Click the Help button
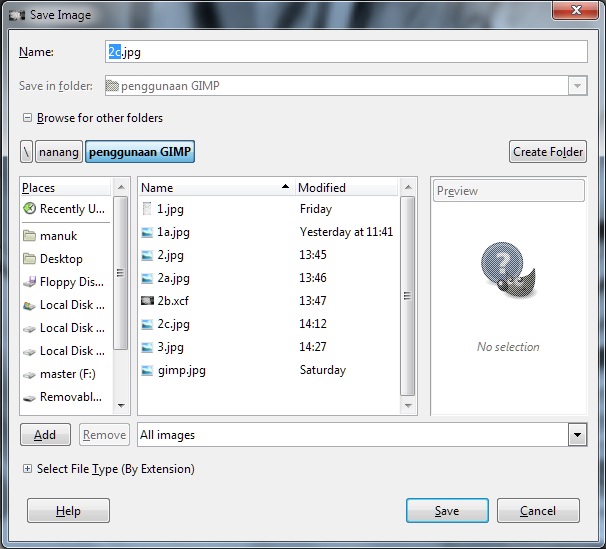This screenshot has height=549, width=606. click(x=68, y=511)
